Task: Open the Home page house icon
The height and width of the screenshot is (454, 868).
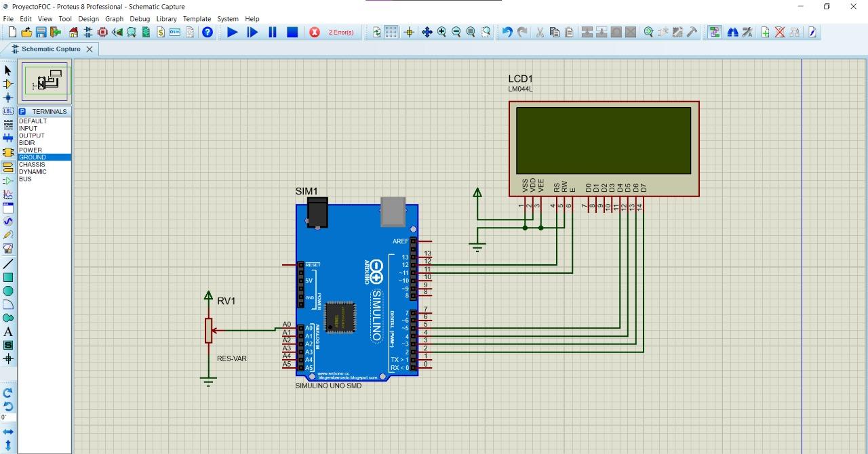Action: (74, 32)
